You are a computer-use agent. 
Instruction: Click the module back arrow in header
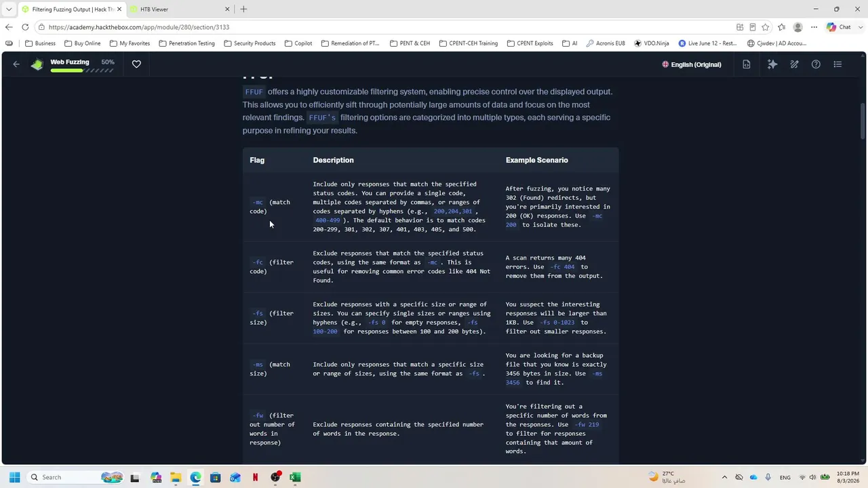[x=16, y=64]
